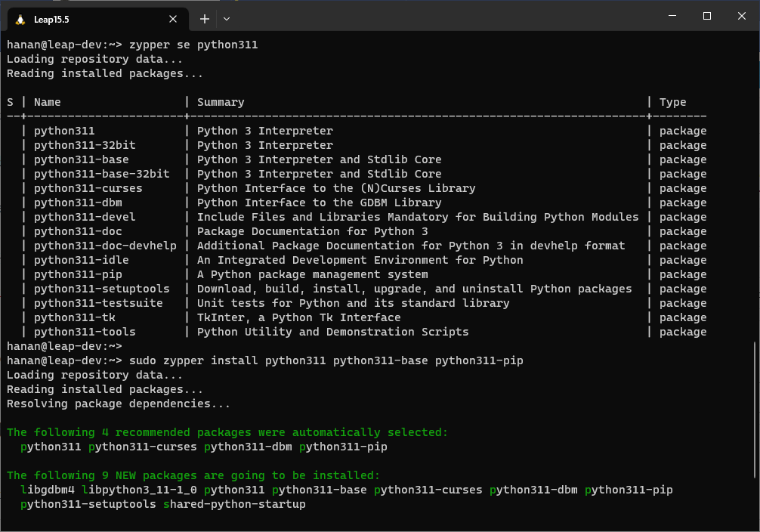This screenshot has height=532, width=760.
Task: Click 'An Integrated Development Environment for Python' summary
Action: pyautogui.click(x=360, y=260)
